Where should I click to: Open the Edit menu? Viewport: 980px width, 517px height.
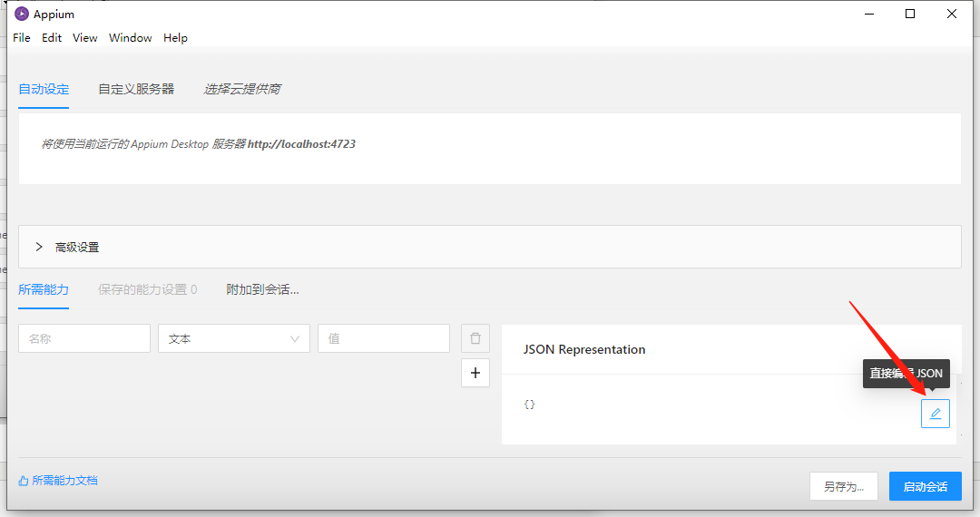coord(51,37)
